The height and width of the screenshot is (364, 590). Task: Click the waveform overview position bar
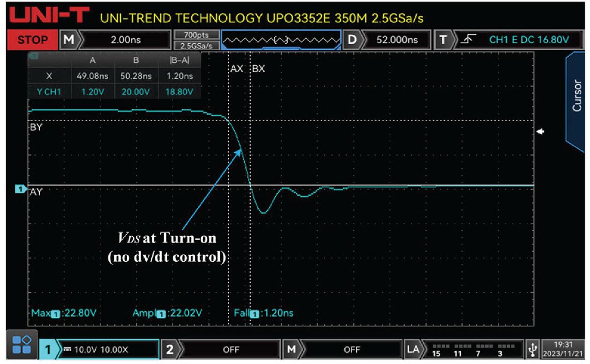pos(281,40)
